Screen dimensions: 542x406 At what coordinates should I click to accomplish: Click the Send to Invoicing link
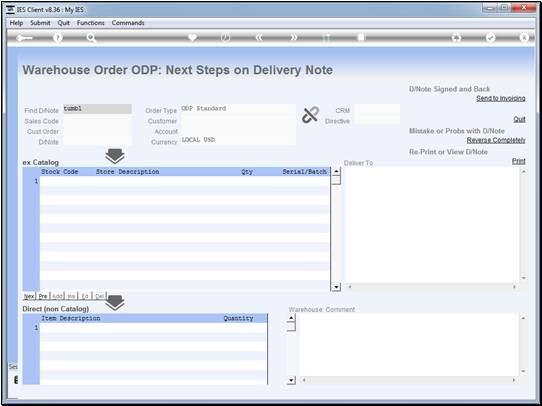coord(501,98)
